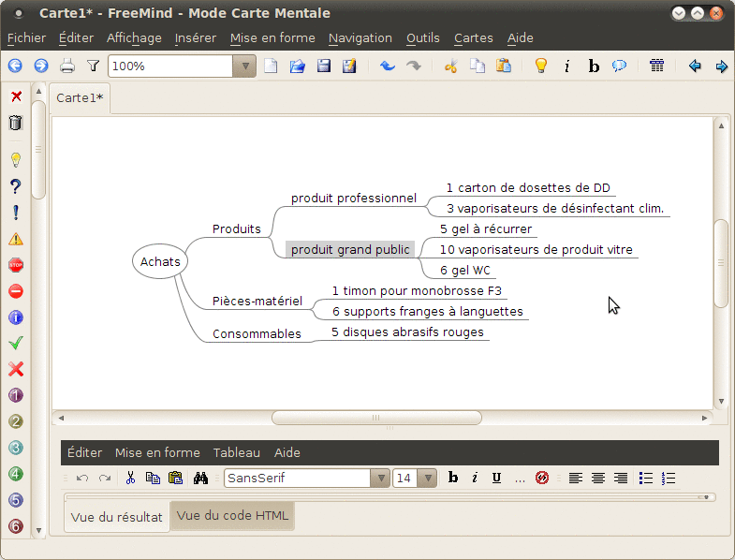735x560 pixels.
Task: Open the filter funnel icon
Action: point(94,66)
